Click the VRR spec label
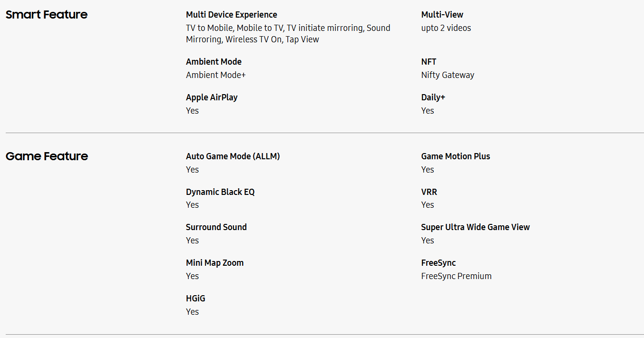This screenshot has height=338, width=644. [429, 192]
